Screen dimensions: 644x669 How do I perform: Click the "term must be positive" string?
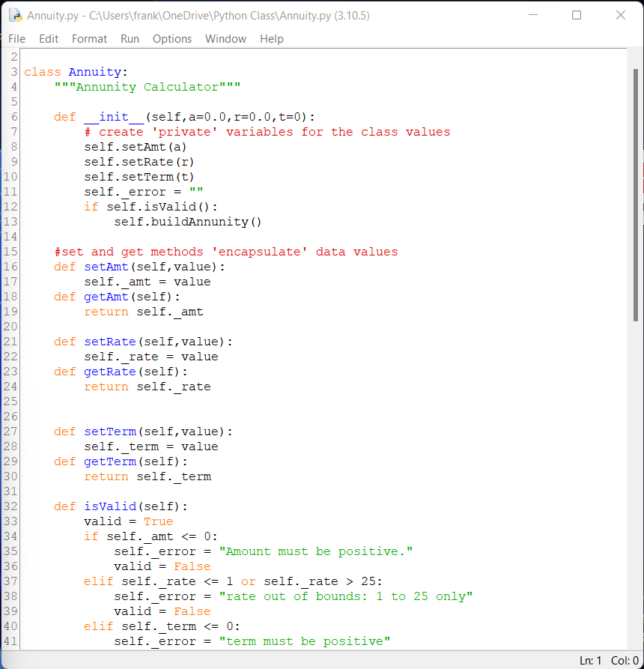(x=305, y=641)
